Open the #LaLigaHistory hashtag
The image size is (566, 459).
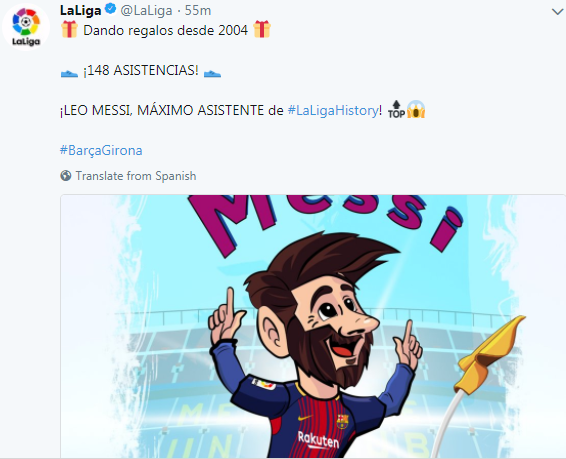333,110
